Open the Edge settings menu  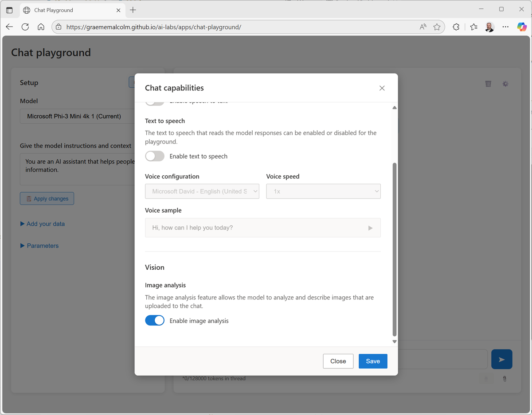click(x=505, y=27)
